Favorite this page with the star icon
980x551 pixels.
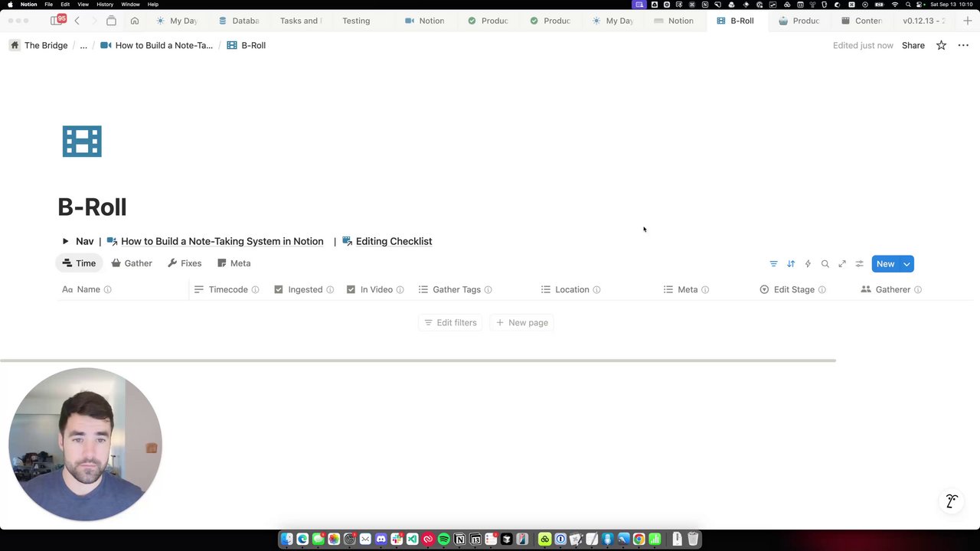941,45
